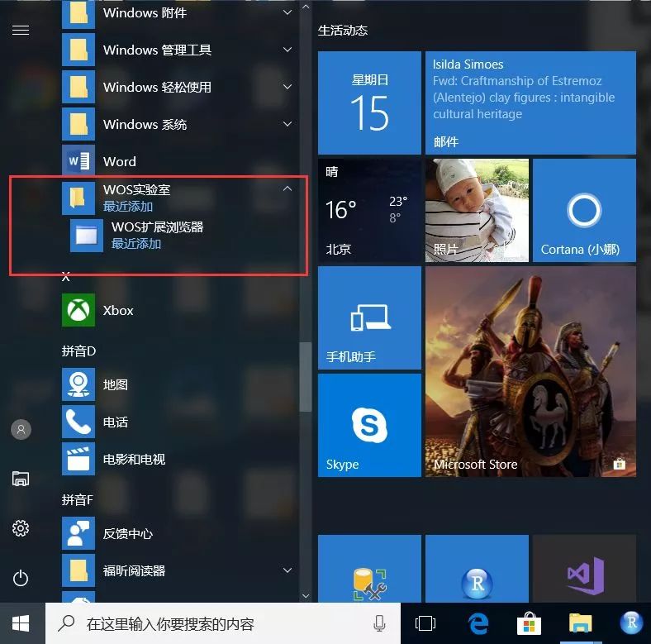Image resolution: width=651 pixels, height=644 pixels.
Task: Expand the Windows 管理工具 folder
Action: (287, 50)
